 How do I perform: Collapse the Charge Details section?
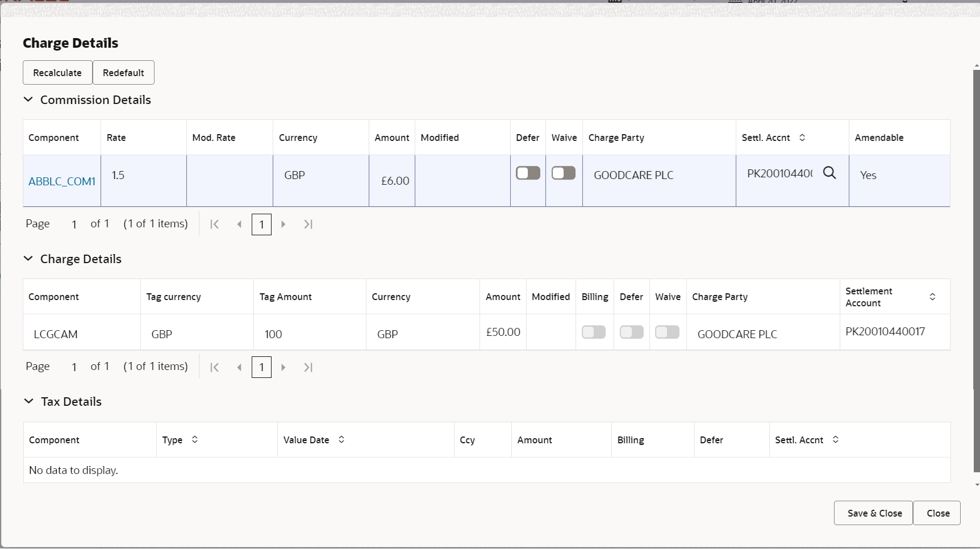coord(28,259)
